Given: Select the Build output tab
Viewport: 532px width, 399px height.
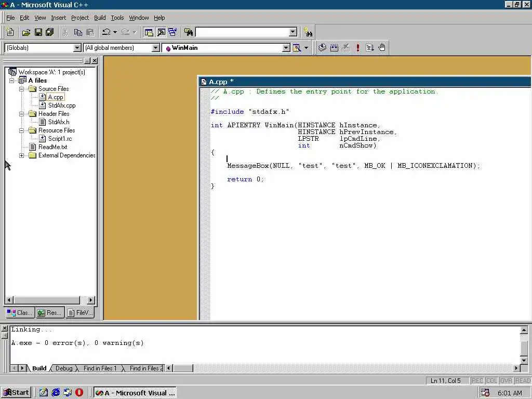Looking at the screenshot, I should (39, 368).
